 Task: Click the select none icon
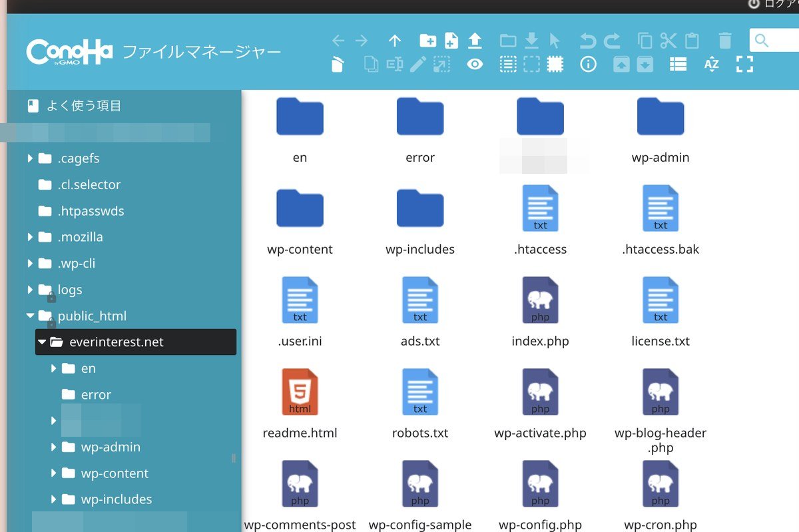[x=531, y=65]
